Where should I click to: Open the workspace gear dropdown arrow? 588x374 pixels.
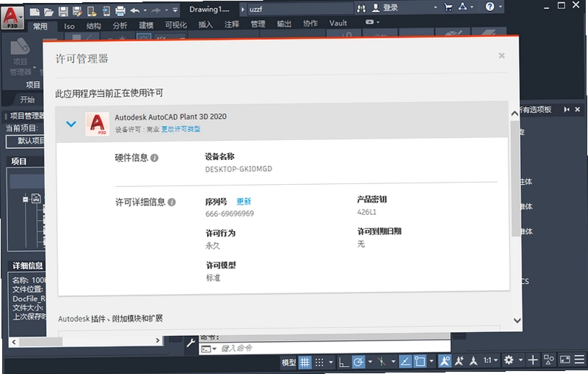520,360
